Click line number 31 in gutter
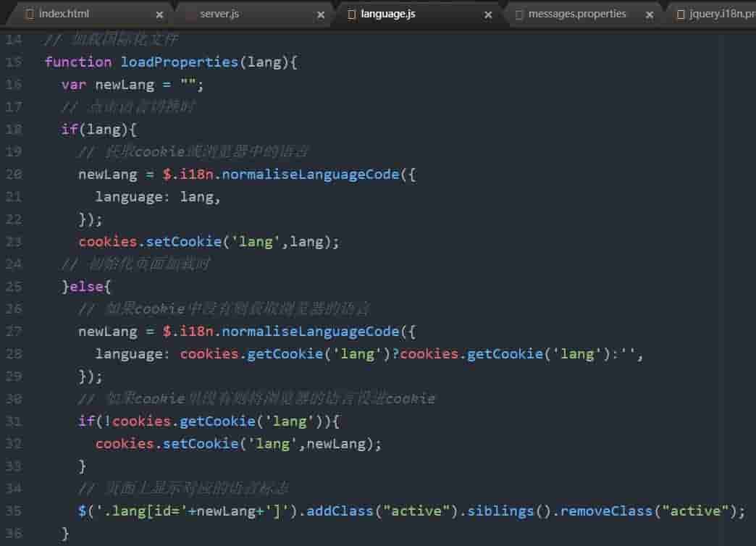The image size is (756, 546). point(14,421)
